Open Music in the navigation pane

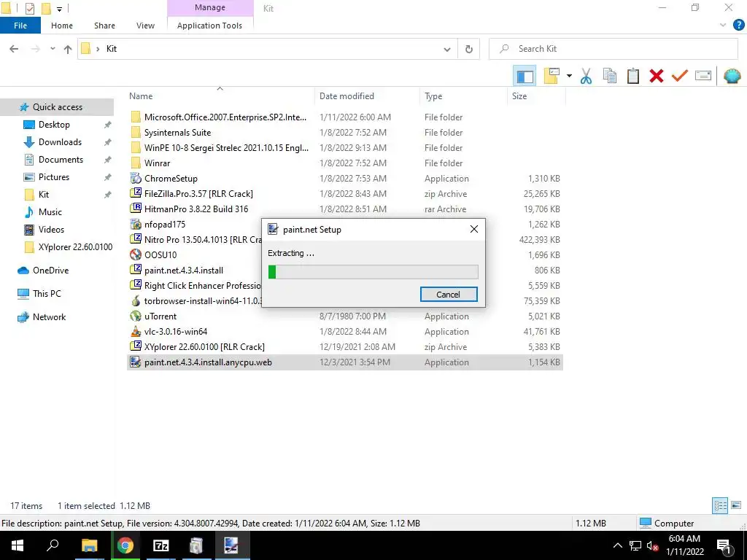coord(50,212)
